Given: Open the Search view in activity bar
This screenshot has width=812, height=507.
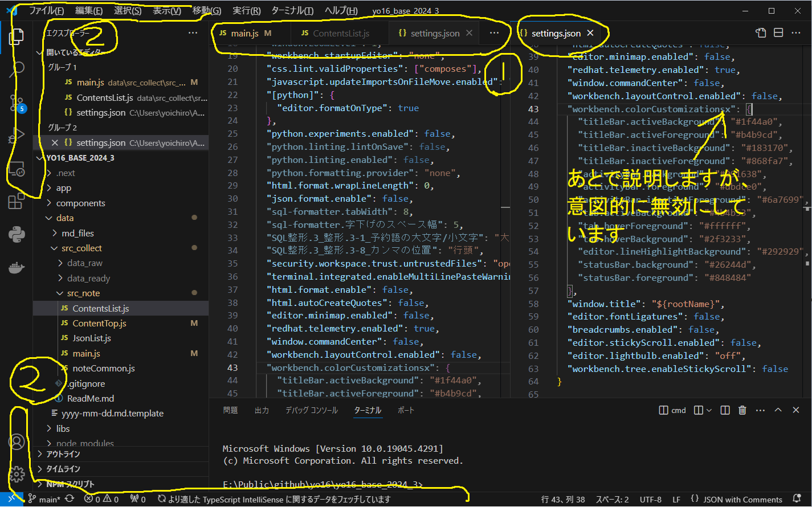Looking at the screenshot, I should (x=17, y=69).
